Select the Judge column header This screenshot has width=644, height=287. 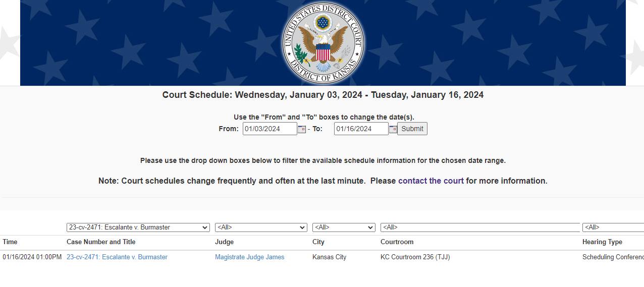pyautogui.click(x=224, y=242)
